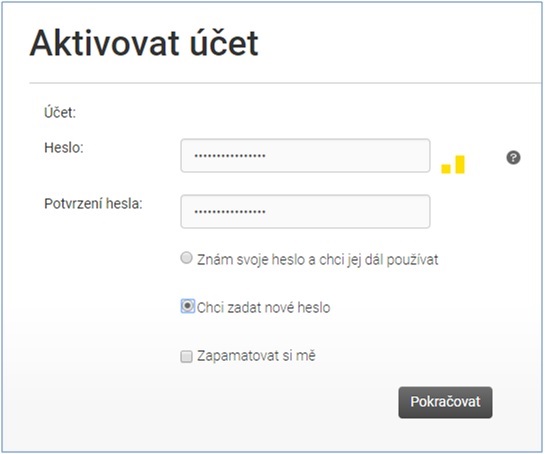Image resolution: width=545 pixels, height=454 pixels.
Task: Click the yellow password strength indicator
Action: [x=453, y=164]
